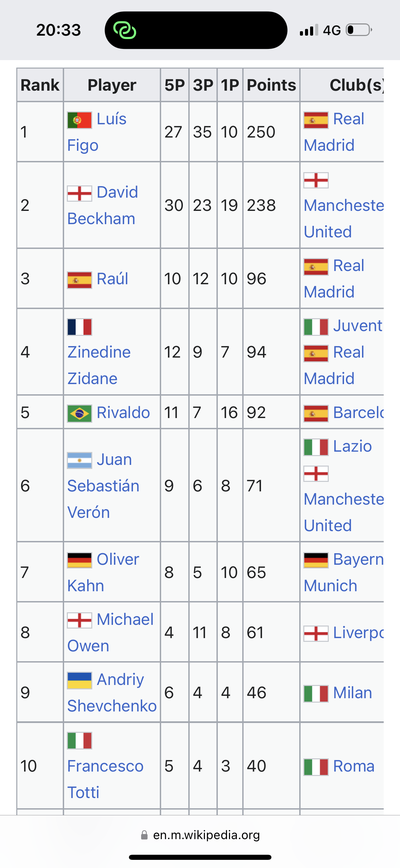The image size is (400, 868).
Task: Open the Raúl player link
Action: click(112, 279)
